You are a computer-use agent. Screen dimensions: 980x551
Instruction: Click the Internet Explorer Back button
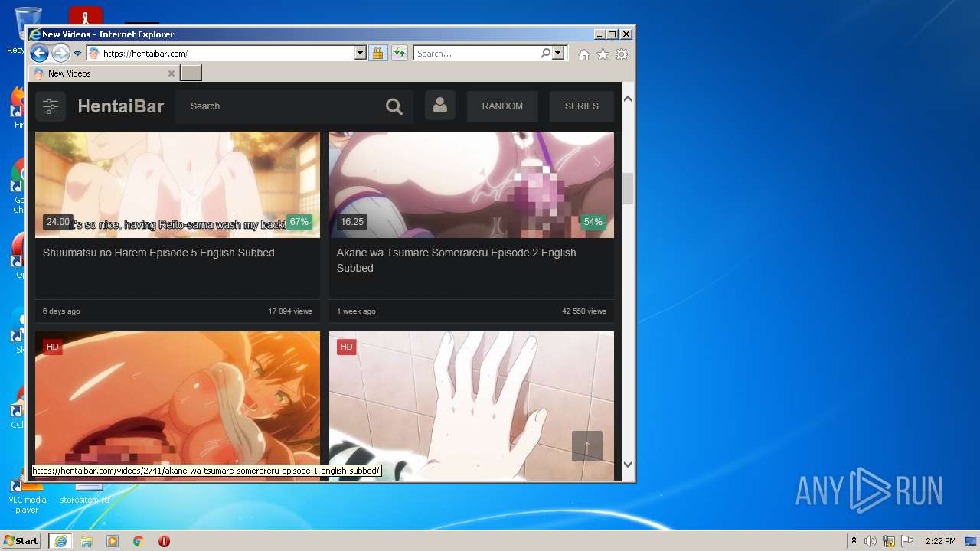click(39, 53)
